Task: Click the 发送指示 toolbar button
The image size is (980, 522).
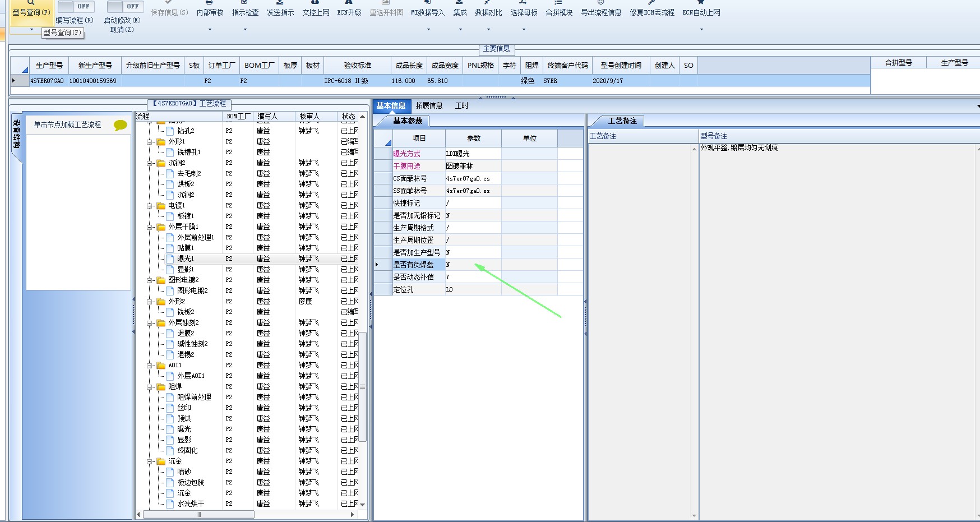Action: click(280, 10)
